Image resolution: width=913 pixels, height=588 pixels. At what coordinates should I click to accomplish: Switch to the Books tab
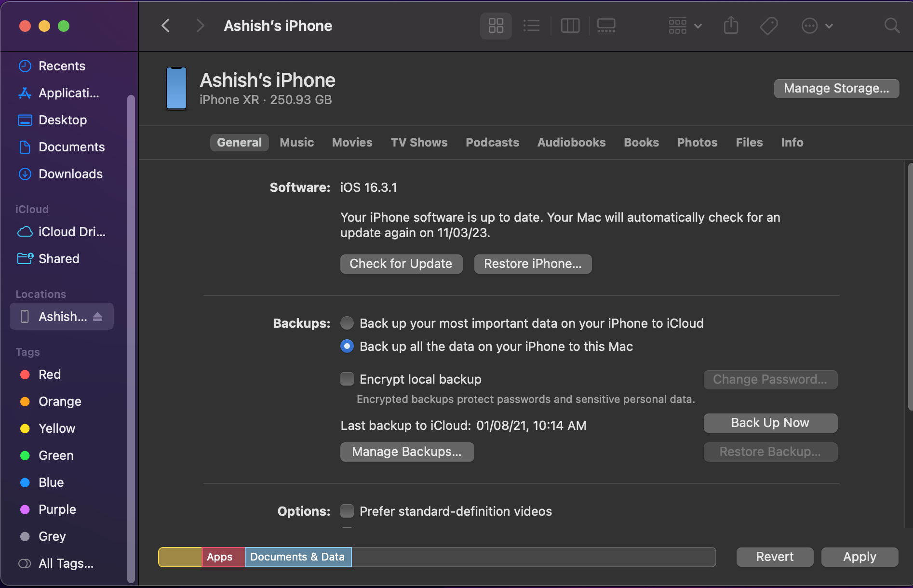(x=642, y=143)
